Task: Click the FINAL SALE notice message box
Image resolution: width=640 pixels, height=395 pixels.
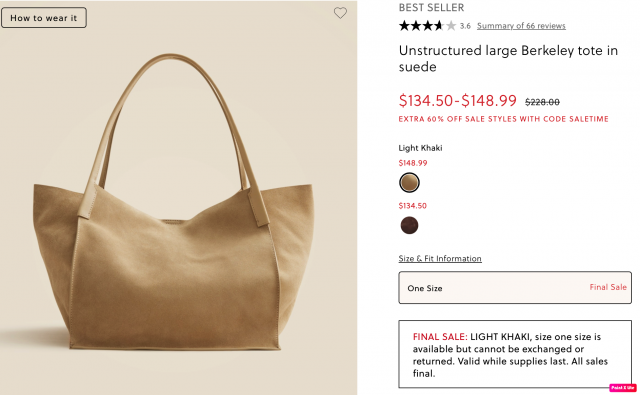Action: pos(515,354)
